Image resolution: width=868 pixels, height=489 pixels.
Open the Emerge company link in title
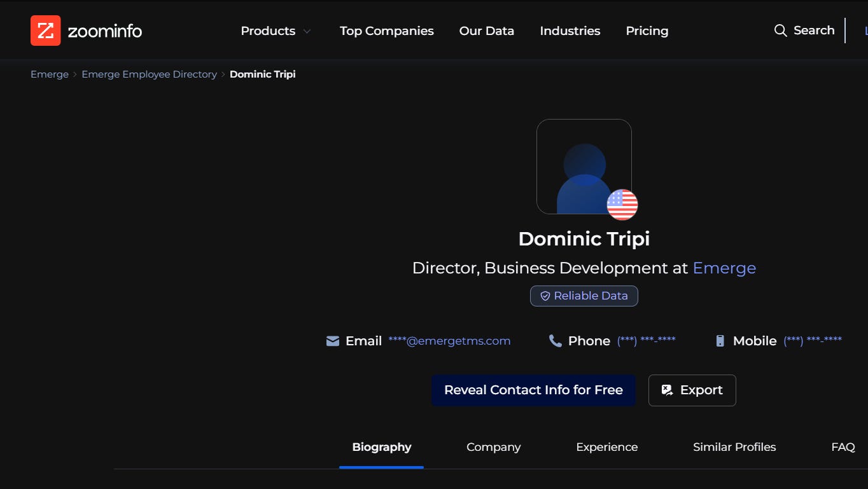[724, 268]
